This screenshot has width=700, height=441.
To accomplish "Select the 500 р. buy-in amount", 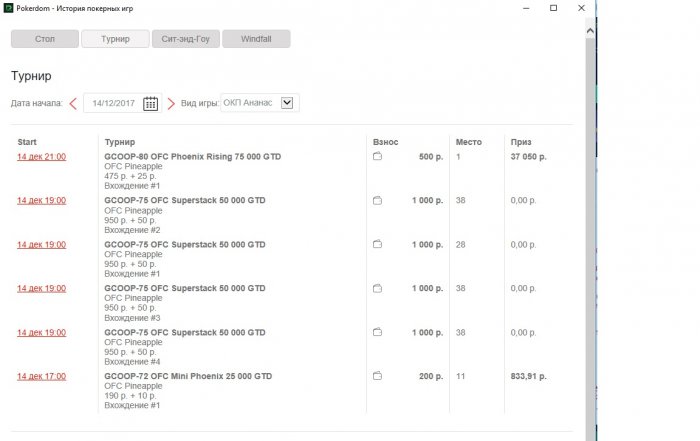I will (x=431, y=157).
